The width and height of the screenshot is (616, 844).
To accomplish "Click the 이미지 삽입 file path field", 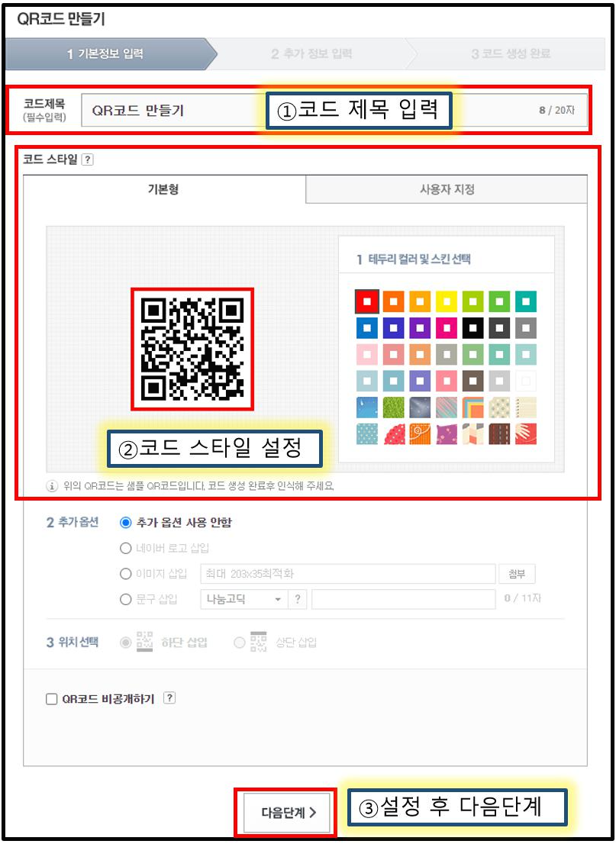I will click(x=348, y=574).
